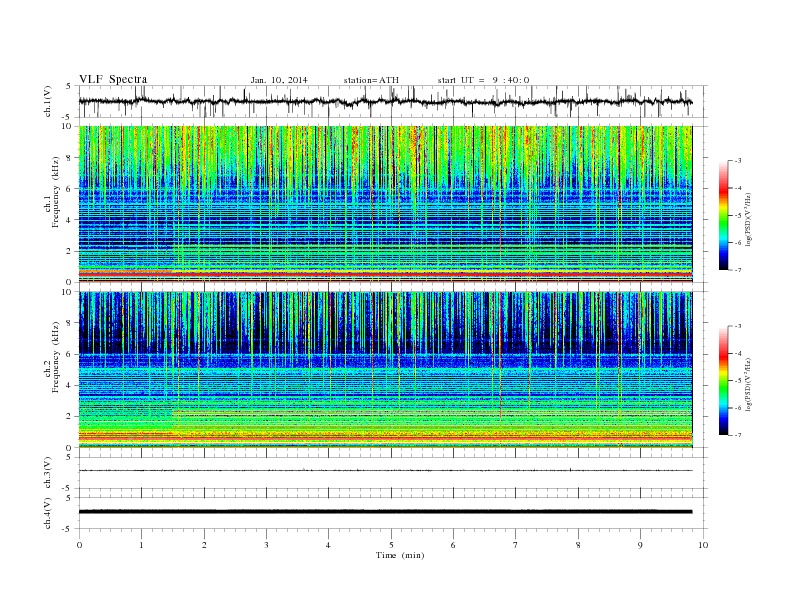792x612 pixels.
Task: Click the 'ch.4(V)' axis label
Action: 48,513
